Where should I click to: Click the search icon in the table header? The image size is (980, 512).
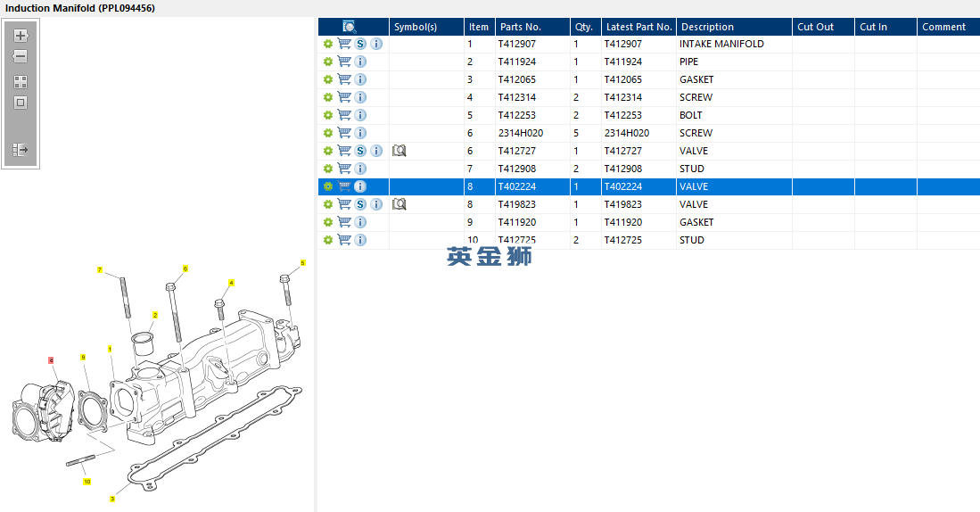(350, 26)
